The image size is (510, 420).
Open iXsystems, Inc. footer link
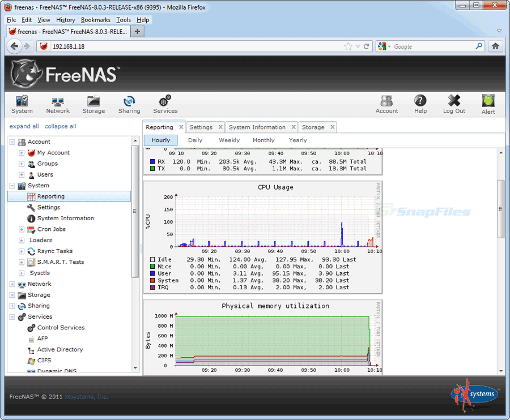coord(86,397)
